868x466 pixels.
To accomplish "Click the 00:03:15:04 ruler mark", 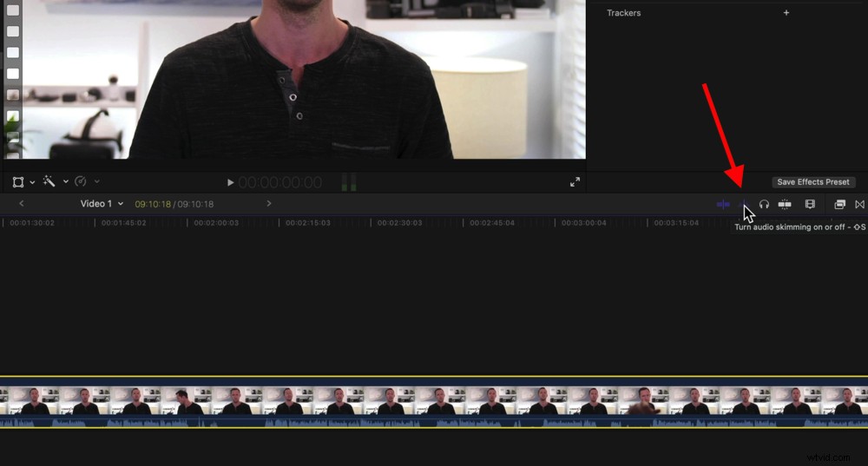I will [x=676, y=222].
